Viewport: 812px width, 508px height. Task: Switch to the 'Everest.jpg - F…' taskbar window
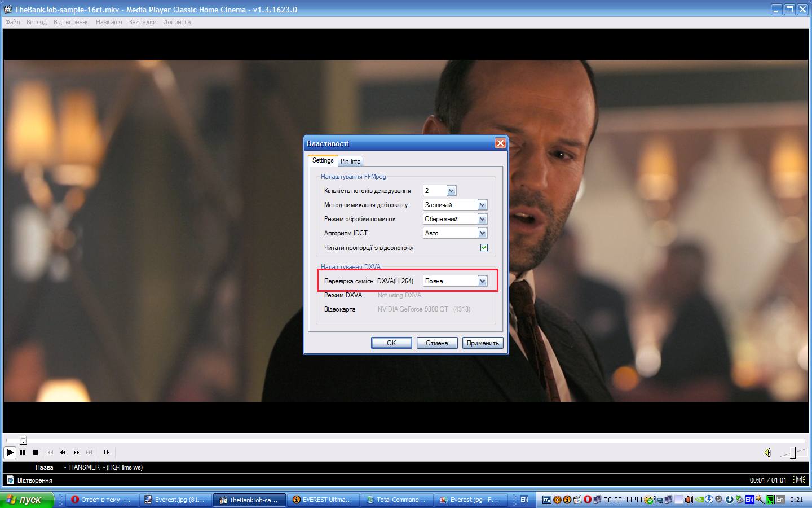470,500
